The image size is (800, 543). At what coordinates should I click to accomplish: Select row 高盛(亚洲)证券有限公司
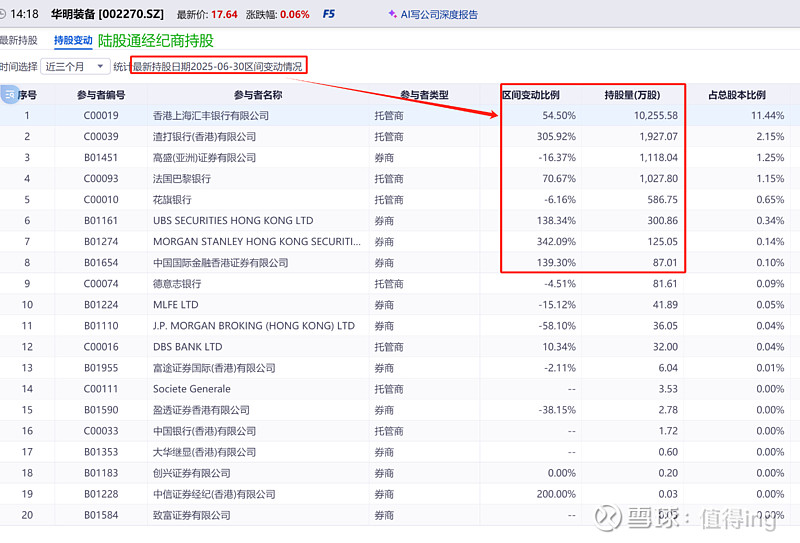point(400,157)
